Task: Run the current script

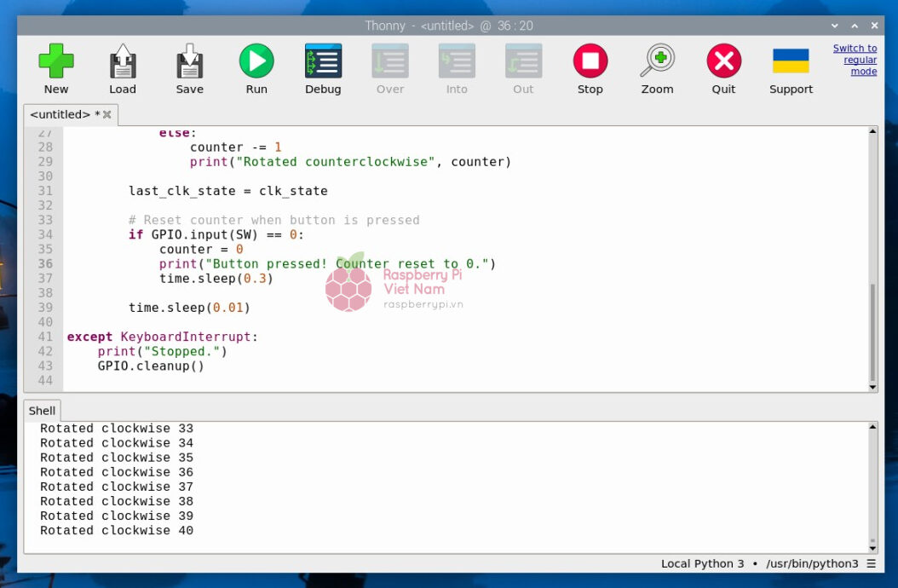Action: click(x=256, y=62)
